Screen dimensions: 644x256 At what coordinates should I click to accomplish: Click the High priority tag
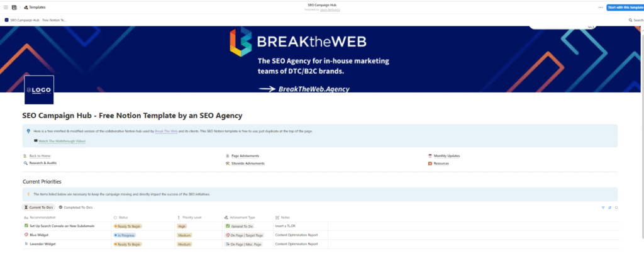click(x=181, y=226)
